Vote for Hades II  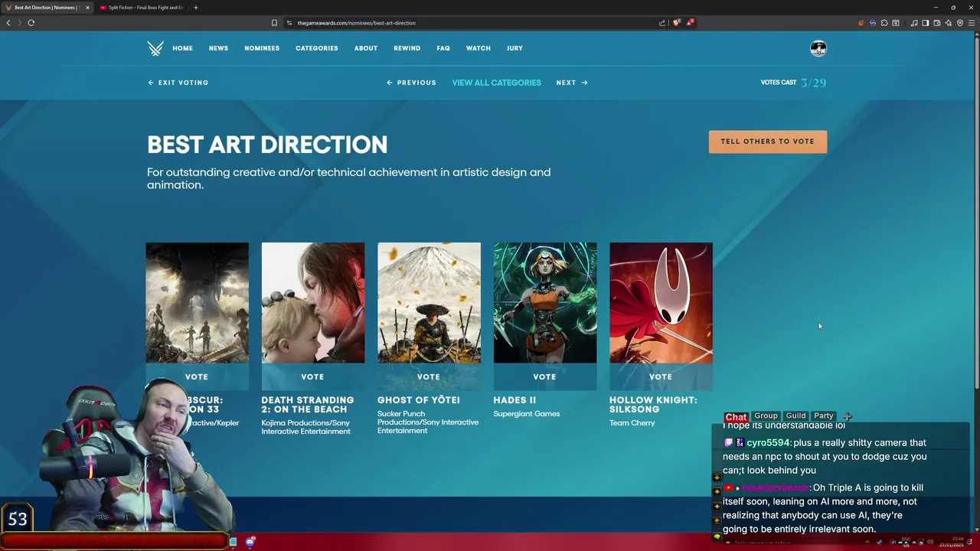[x=544, y=377]
